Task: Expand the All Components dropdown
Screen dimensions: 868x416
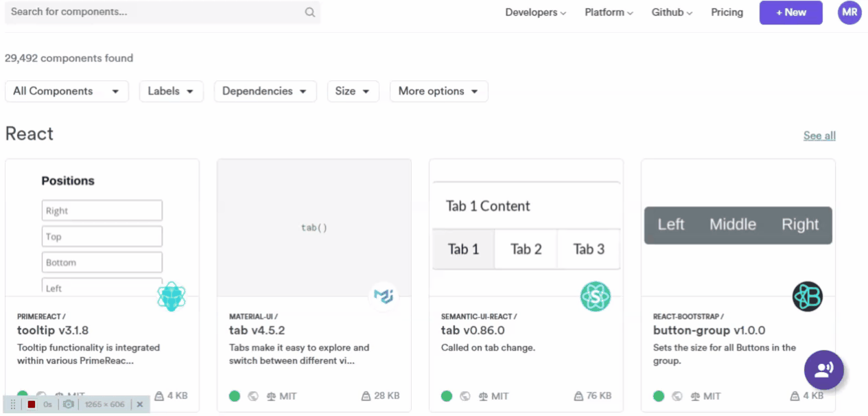Action: tap(67, 91)
